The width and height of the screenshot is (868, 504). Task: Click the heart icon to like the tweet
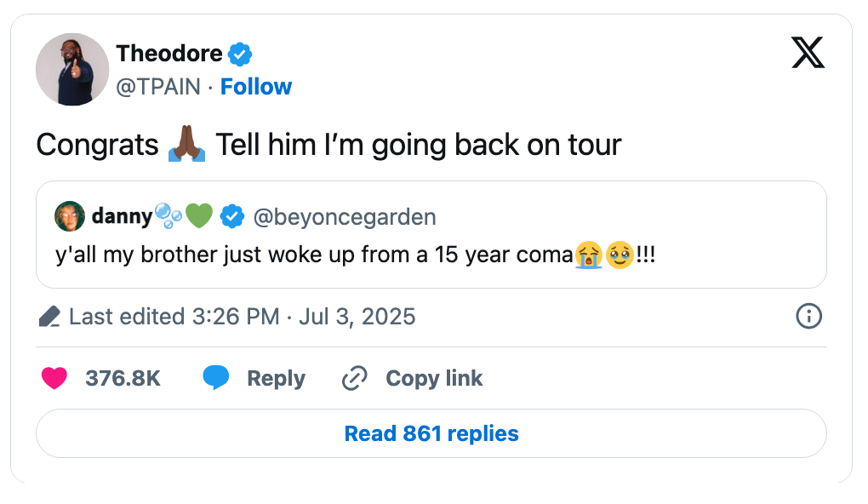pos(54,378)
